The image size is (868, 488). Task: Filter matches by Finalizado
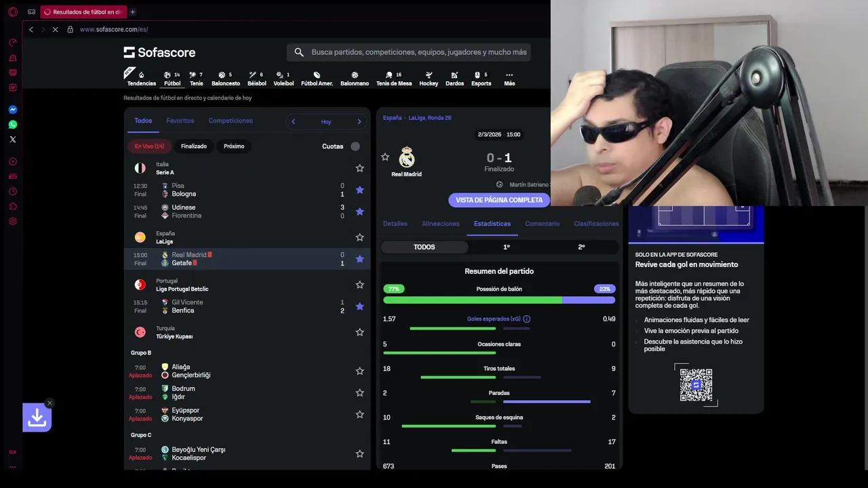click(194, 146)
